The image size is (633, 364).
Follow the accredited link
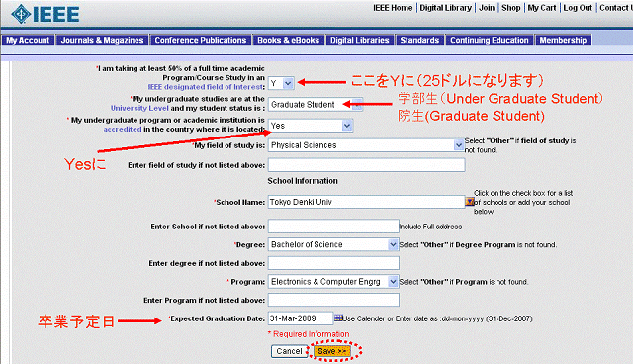tap(123, 130)
